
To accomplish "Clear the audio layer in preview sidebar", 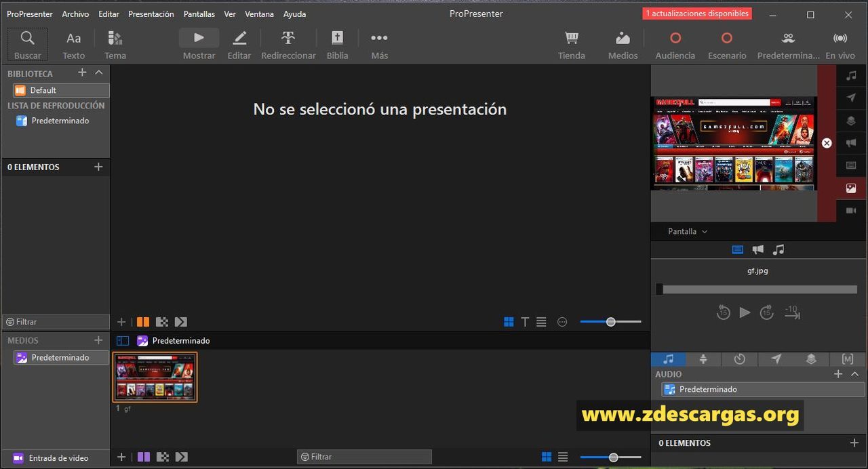I will pyautogui.click(x=851, y=75).
